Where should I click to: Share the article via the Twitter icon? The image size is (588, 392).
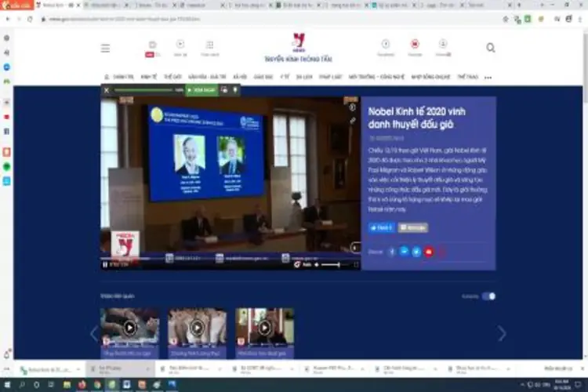pyautogui.click(x=416, y=252)
